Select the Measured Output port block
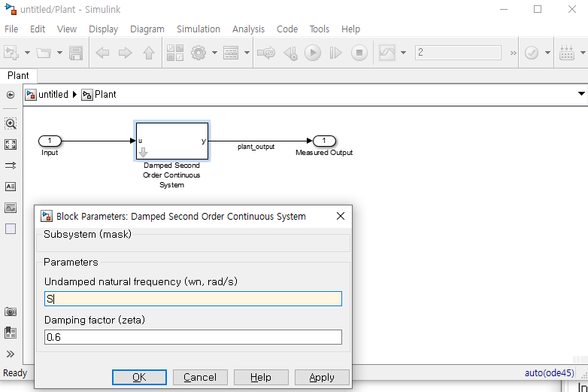 click(324, 141)
